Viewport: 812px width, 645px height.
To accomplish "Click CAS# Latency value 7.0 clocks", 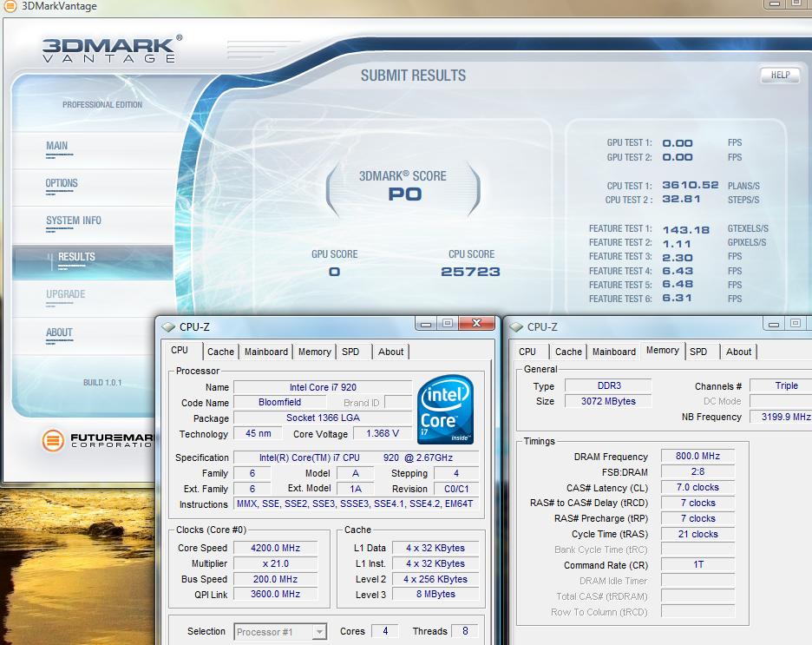I will 697,487.
